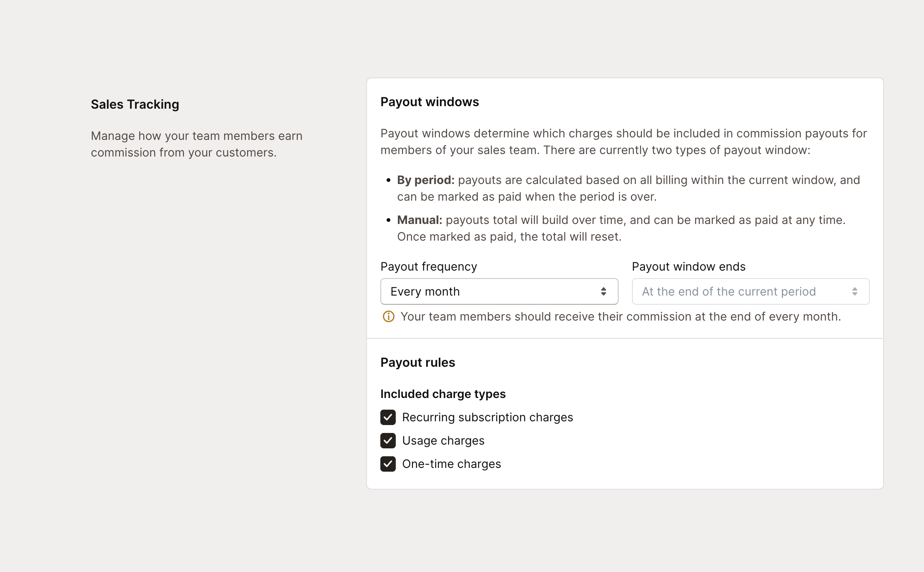This screenshot has width=924, height=572.
Task: Click the stepper arrows inside Every month field
Action: 603,291
